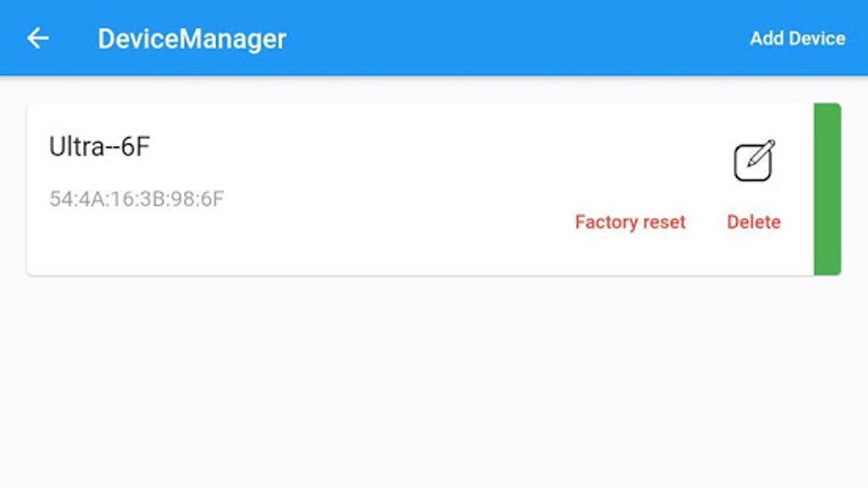
Task: Delete the Ultra--6F device
Action: (753, 222)
